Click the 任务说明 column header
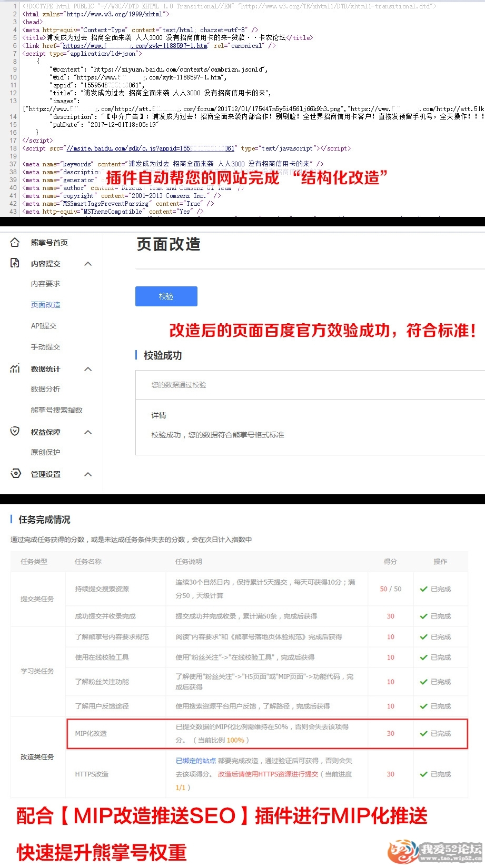Viewport: 485px width, 868px height. pos(189,562)
